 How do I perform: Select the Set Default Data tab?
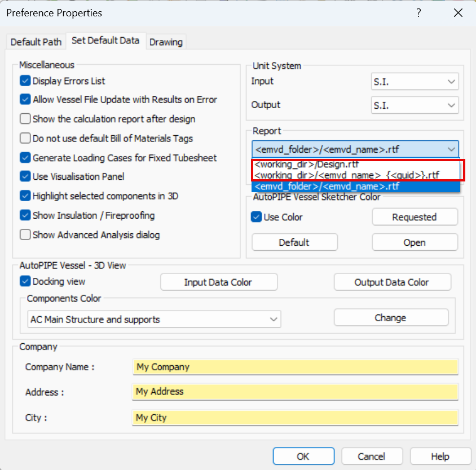click(x=105, y=41)
